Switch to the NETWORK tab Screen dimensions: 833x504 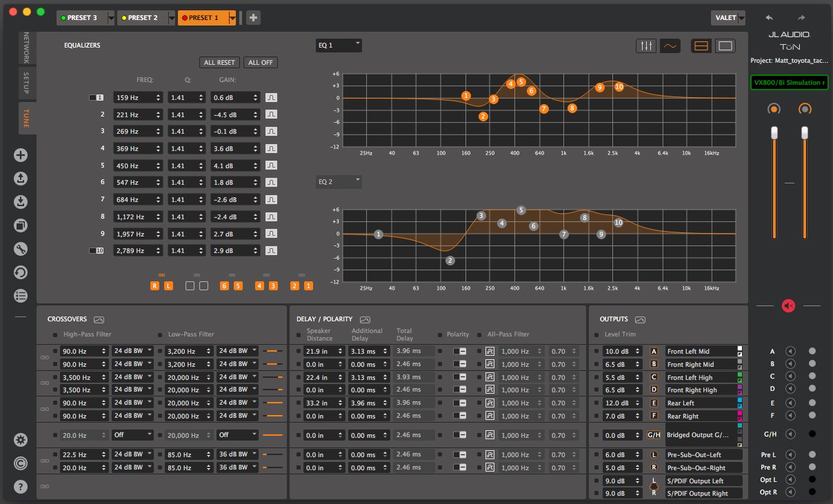pos(27,48)
